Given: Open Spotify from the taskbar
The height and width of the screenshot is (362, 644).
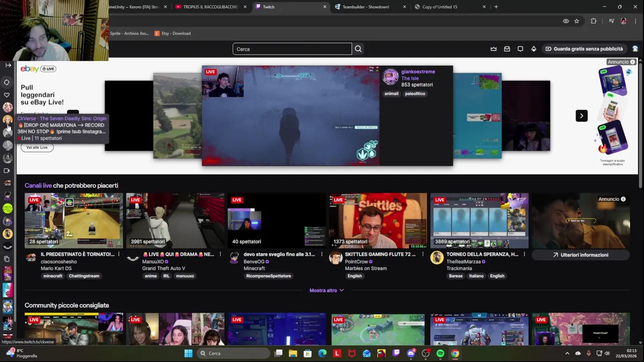Looking at the screenshot, I should (x=440, y=353).
